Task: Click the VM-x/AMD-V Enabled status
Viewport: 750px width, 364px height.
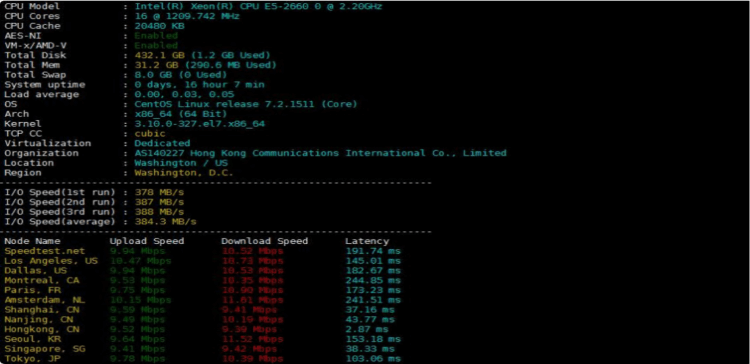Action: click(x=156, y=45)
